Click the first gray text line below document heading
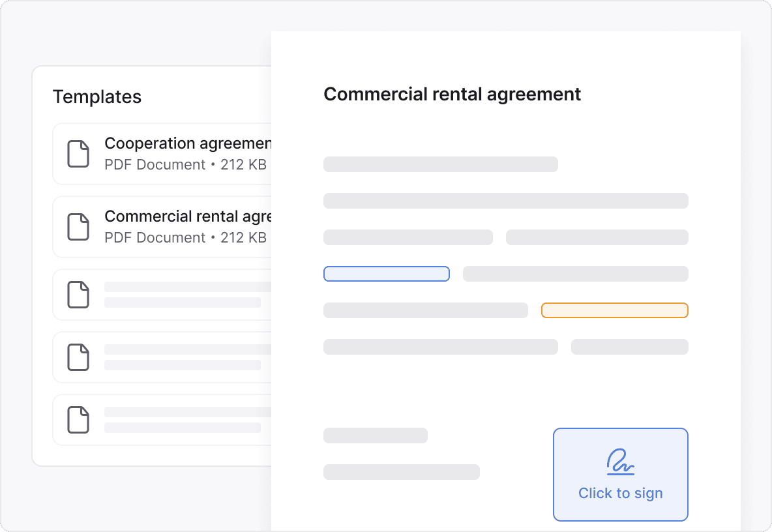772x532 pixels. tap(440, 164)
